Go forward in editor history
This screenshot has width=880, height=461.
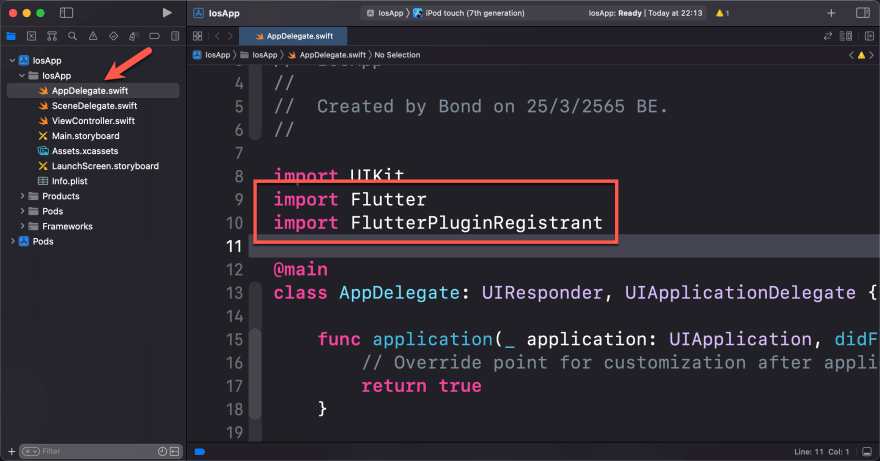230,36
